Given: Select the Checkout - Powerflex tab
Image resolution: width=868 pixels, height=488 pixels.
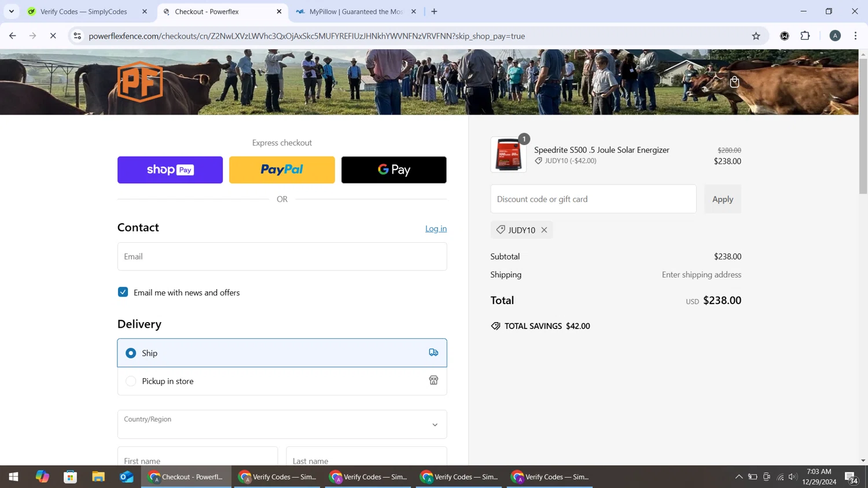Looking at the screenshot, I should tap(222, 12).
